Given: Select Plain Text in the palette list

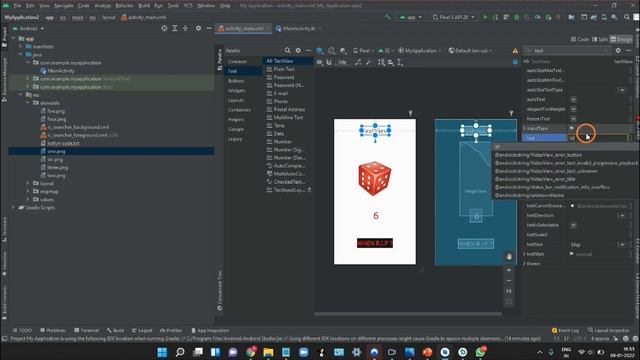Looking at the screenshot, I should (x=284, y=69).
